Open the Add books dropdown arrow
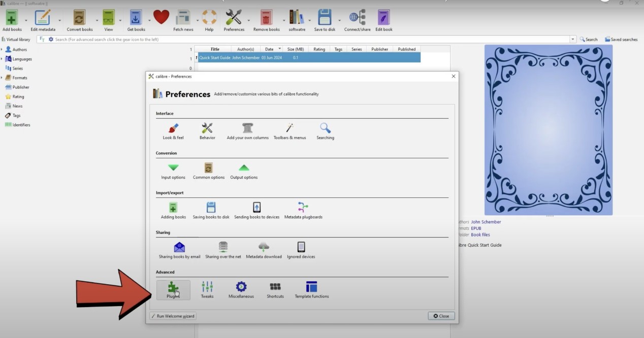 tap(26, 20)
